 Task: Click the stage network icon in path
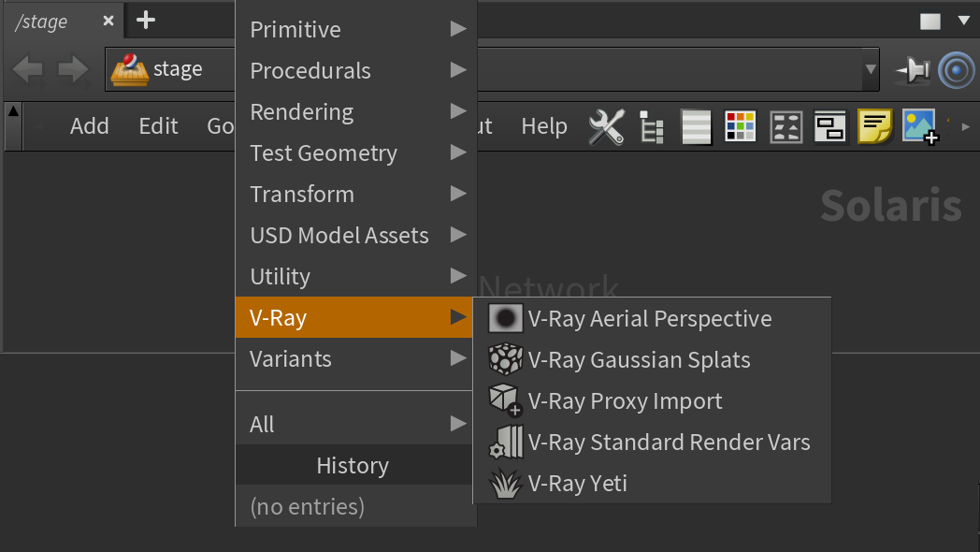129,69
